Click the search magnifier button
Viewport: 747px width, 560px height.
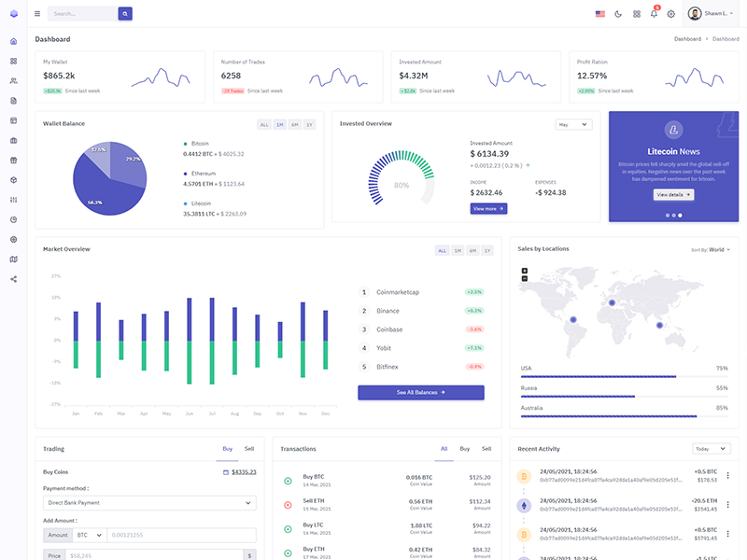[125, 14]
